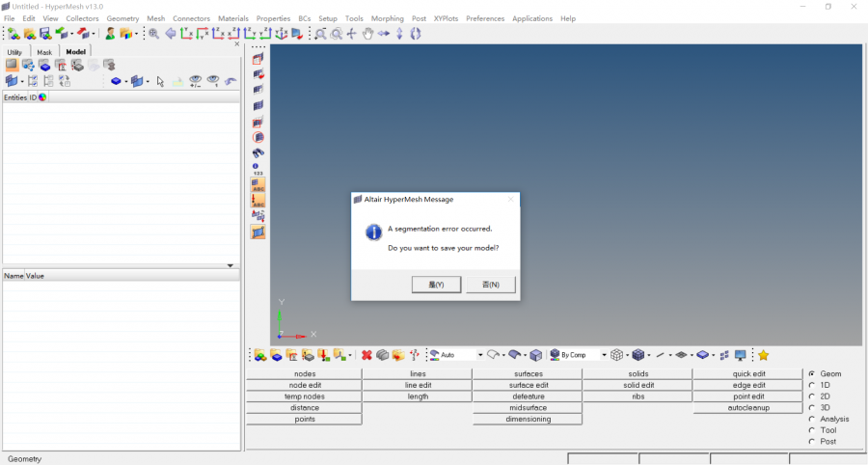Click the Undo arrow in the Model browser

[x=231, y=81]
